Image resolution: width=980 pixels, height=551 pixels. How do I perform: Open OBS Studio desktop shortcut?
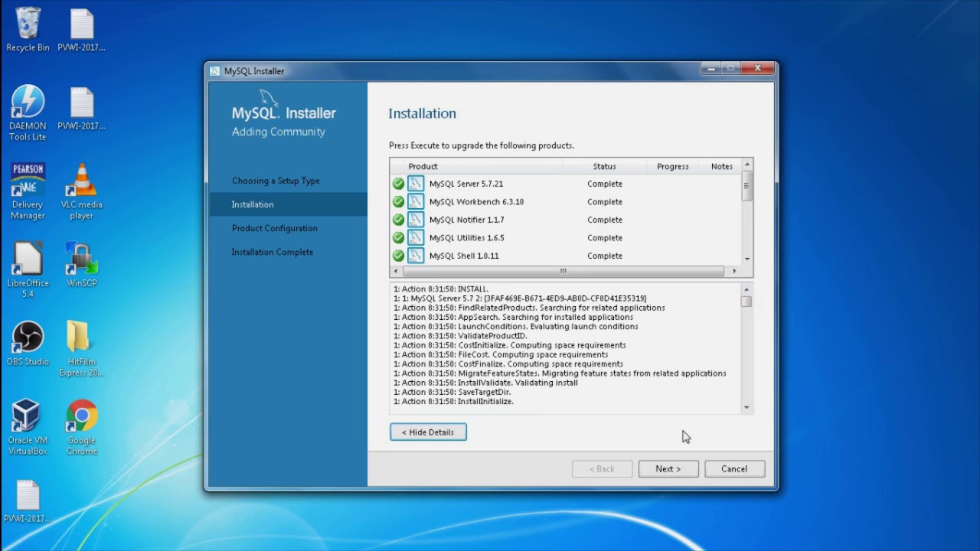[x=28, y=344]
